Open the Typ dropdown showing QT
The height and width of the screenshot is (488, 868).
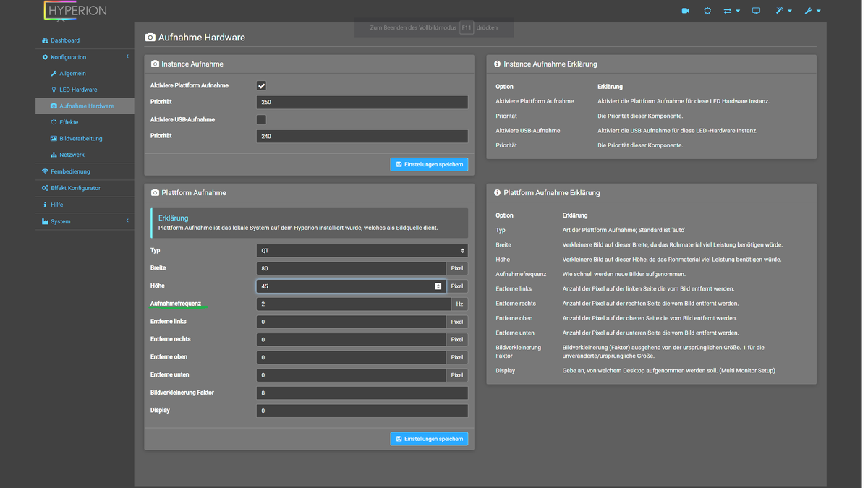point(362,250)
